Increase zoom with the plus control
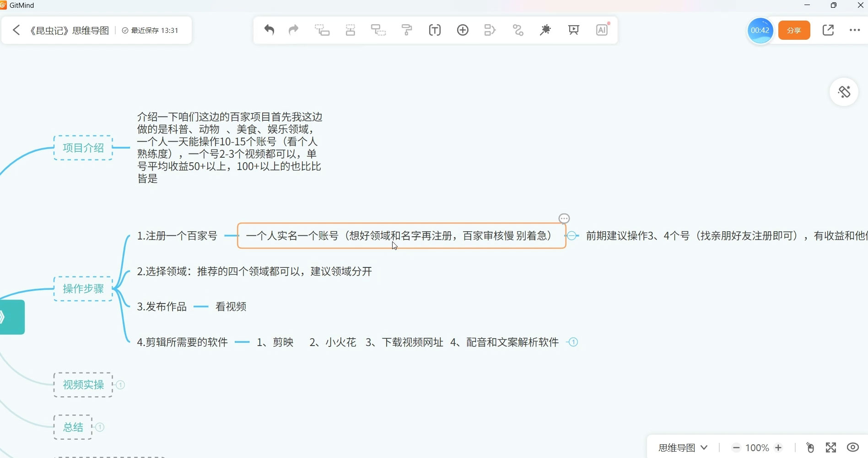 coord(779,448)
